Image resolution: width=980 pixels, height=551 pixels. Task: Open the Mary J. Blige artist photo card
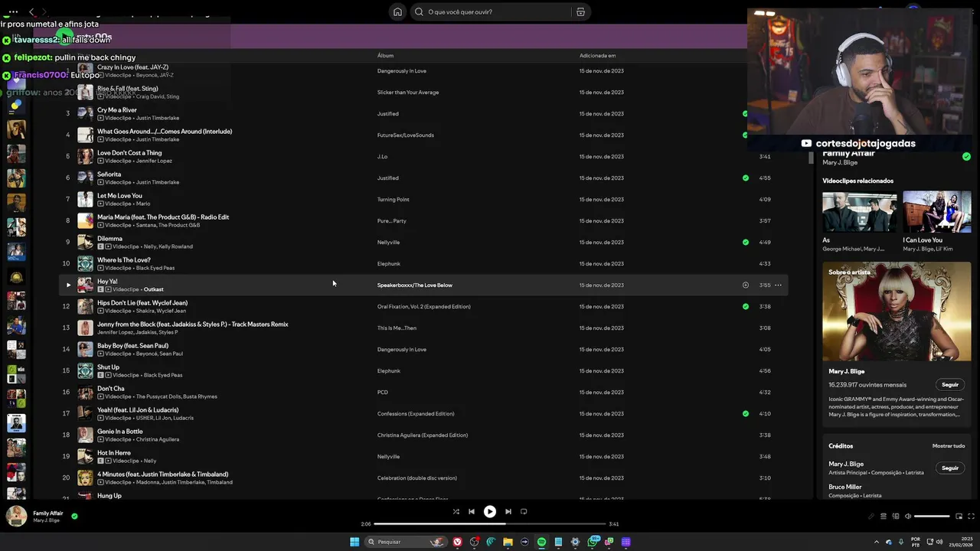[897, 311]
